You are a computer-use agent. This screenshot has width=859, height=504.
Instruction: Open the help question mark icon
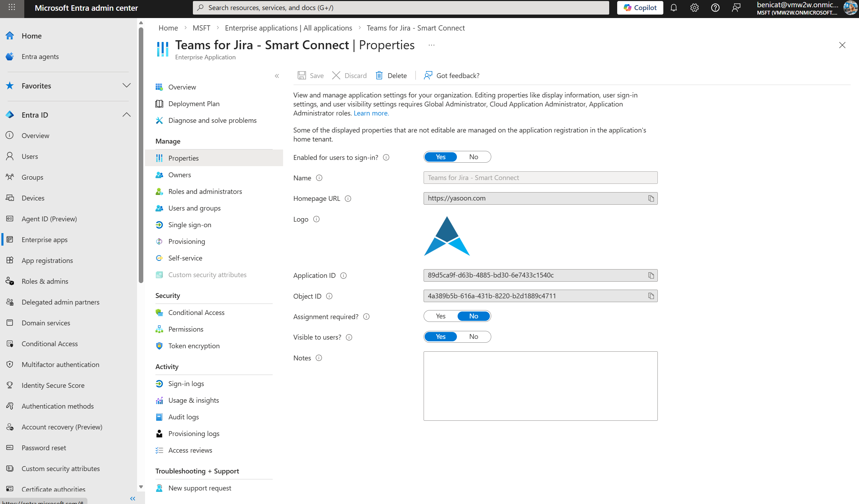pyautogui.click(x=715, y=8)
